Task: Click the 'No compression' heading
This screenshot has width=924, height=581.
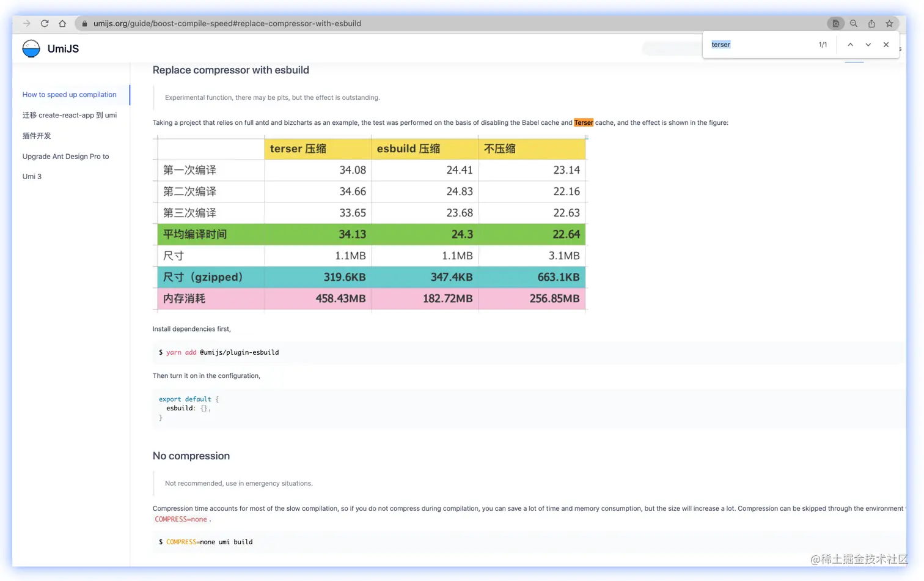Action: click(191, 456)
